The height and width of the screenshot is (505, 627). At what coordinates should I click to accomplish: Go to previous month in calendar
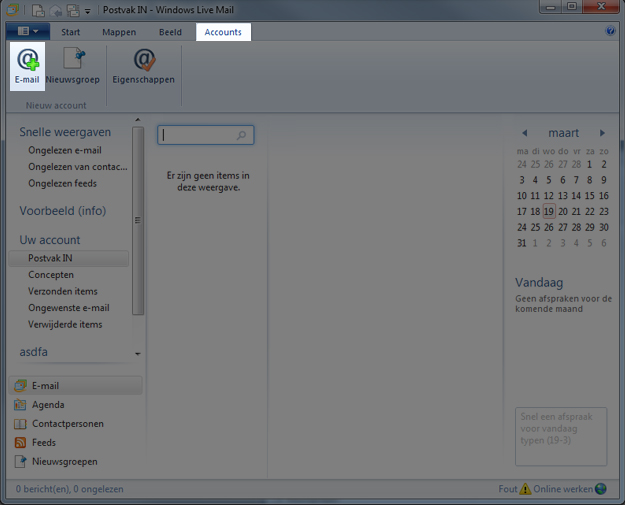[525, 133]
